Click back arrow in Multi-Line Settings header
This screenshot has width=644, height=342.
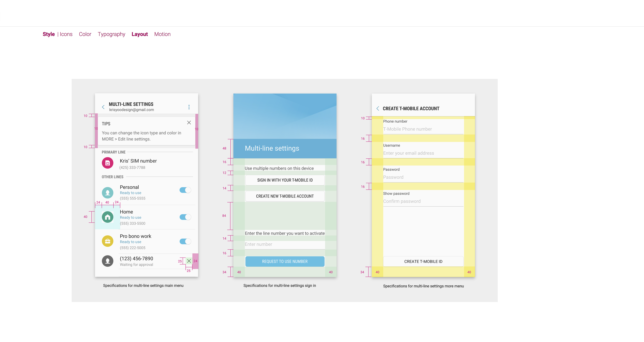[x=103, y=107]
